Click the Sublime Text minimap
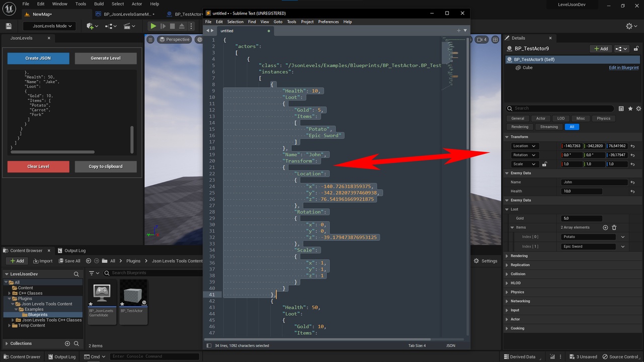The width and height of the screenshot is (644, 362). click(454, 63)
